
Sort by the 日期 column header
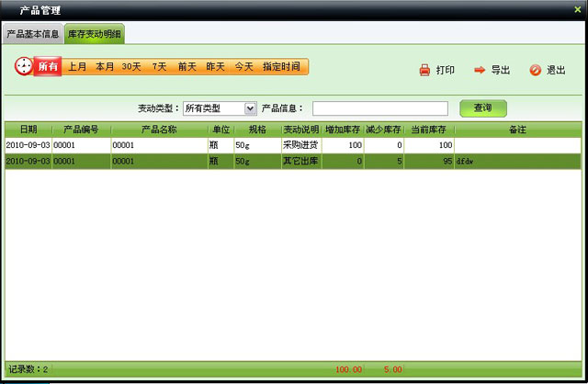click(28, 130)
